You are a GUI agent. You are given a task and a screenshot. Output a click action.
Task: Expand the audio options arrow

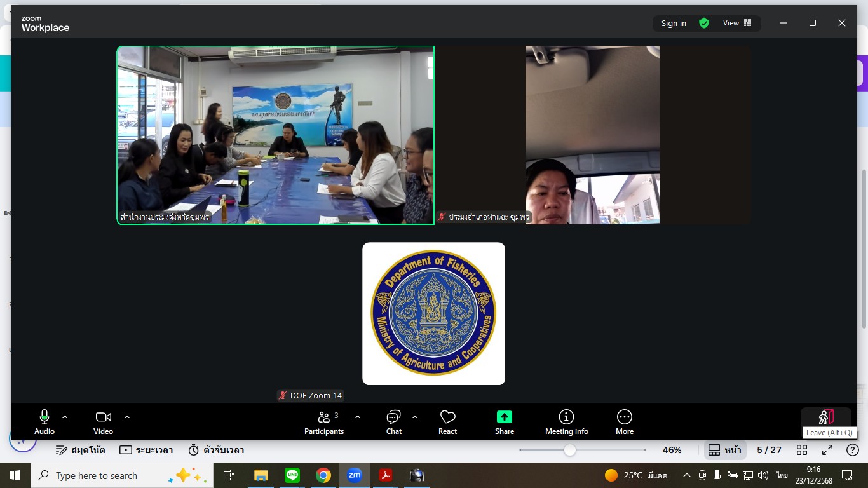click(65, 417)
